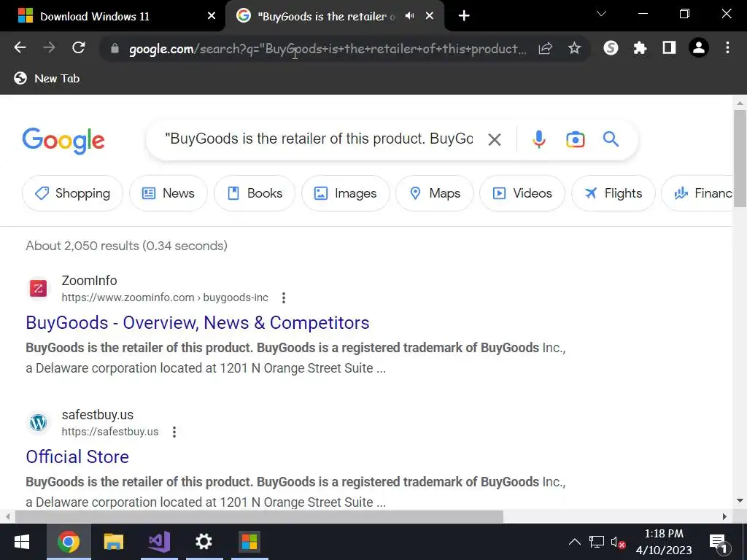Click the horizontal scrollbar thumb
Image resolution: width=747 pixels, height=560 pixels.
point(259,517)
